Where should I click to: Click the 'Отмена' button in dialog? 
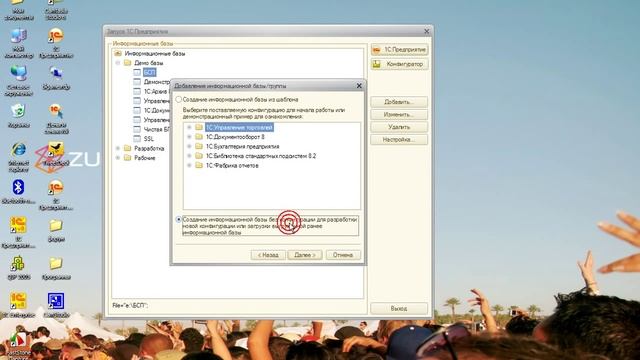[x=343, y=255]
